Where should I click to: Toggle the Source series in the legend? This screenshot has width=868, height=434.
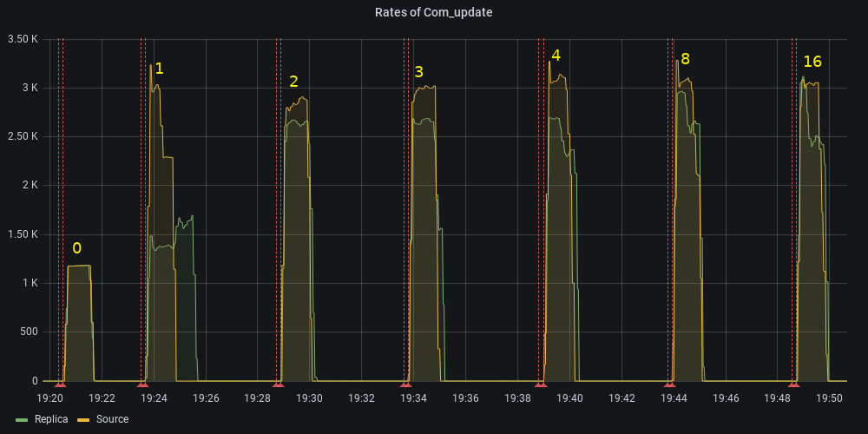tap(112, 419)
